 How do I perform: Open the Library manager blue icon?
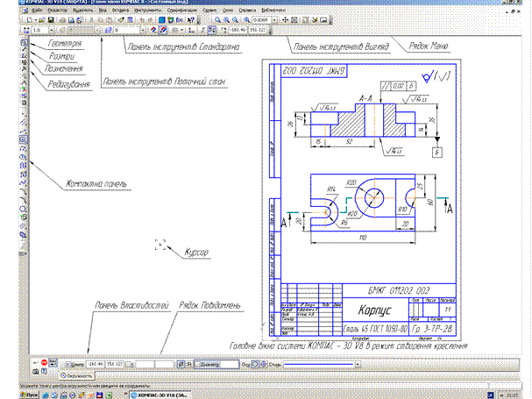click(162, 20)
